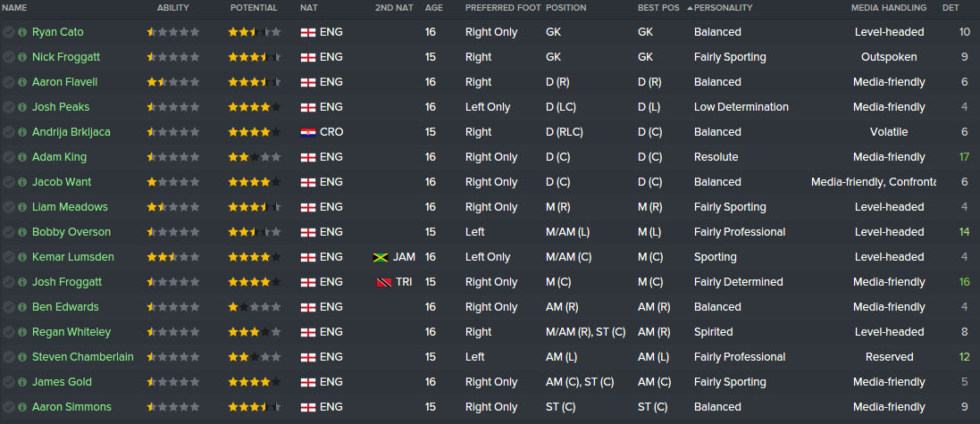Image resolution: width=980 pixels, height=424 pixels.
Task: Click the Media Handling column header
Action: 888,7
